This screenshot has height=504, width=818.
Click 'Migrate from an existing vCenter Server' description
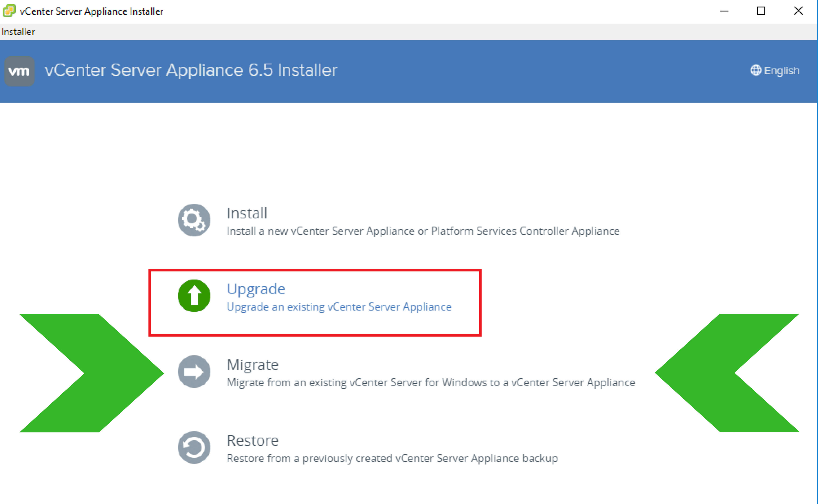(431, 382)
